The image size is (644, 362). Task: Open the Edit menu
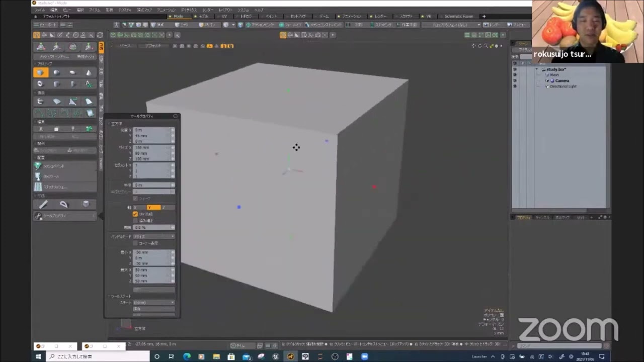[x=54, y=10]
